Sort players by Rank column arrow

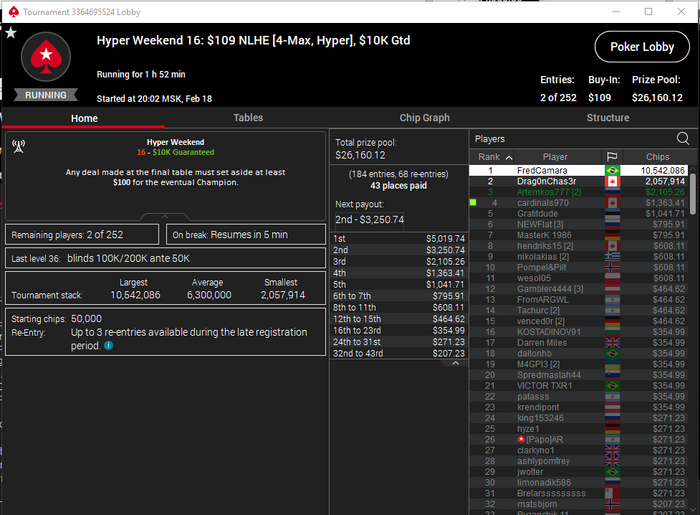click(x=508, y=157)
